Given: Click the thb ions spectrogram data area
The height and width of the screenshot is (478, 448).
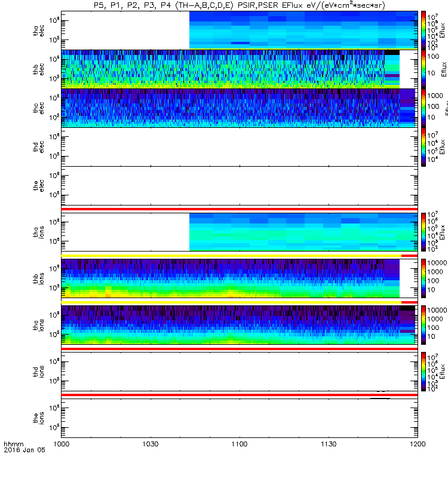Looking at the screenshot, I should point(231,278).
